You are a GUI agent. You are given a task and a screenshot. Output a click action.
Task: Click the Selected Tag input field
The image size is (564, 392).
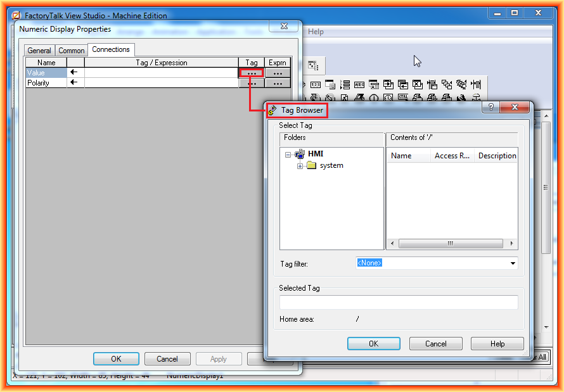pos(399,303)
